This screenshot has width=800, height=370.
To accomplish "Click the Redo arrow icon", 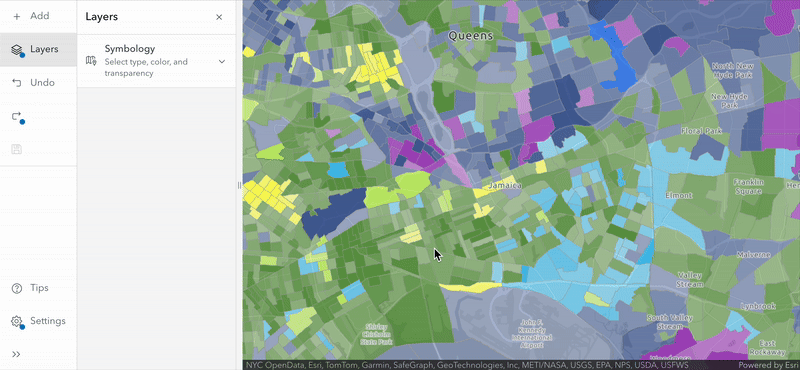I will click(16, 116).
